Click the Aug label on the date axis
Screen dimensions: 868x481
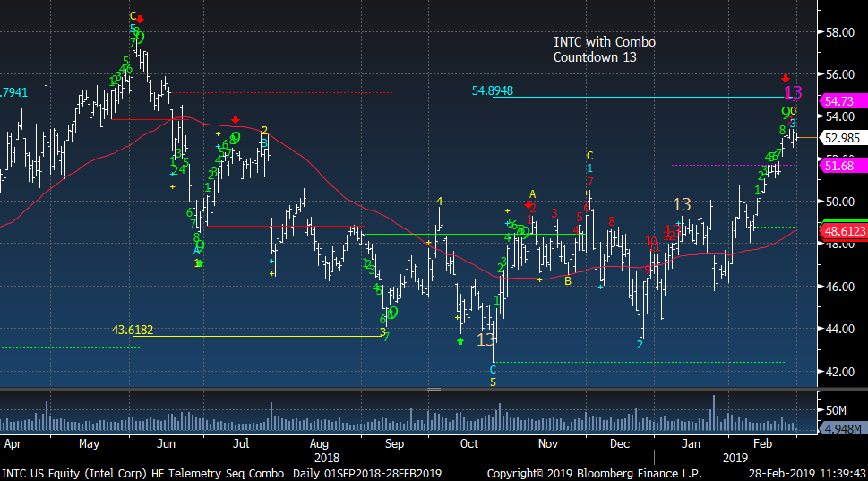(x=319, y=444)
